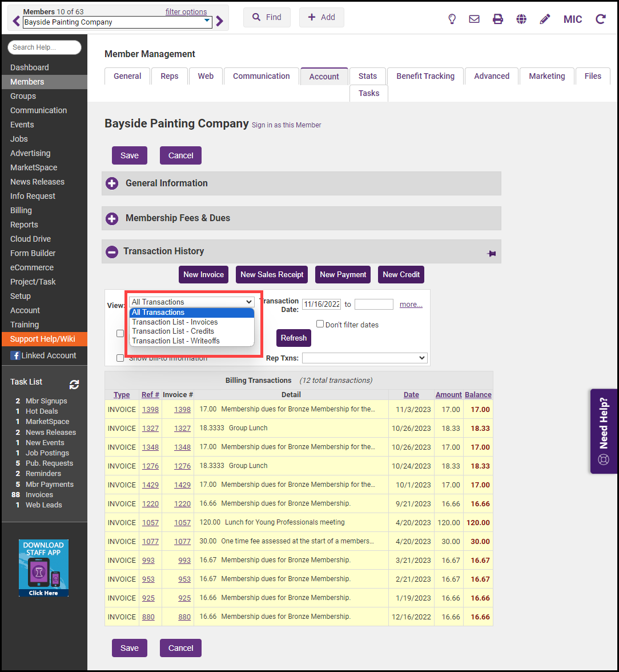Open invoice reference link 1398
This screenshot has height=672, width=619.
point(150,409)
